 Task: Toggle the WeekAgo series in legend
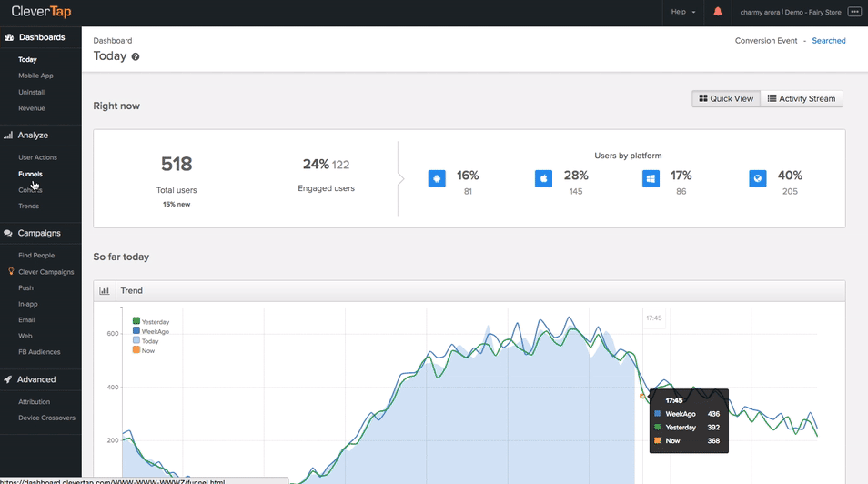(x=151, y=331)
